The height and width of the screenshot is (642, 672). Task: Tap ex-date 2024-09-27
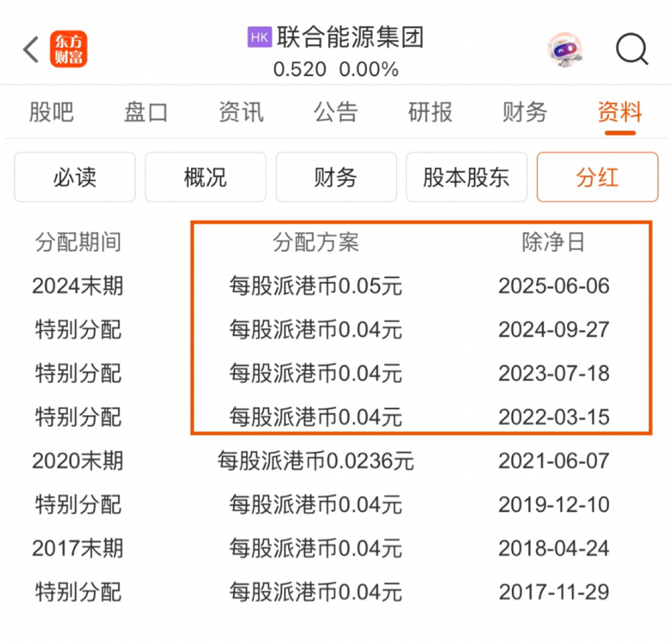click(554, 330)
